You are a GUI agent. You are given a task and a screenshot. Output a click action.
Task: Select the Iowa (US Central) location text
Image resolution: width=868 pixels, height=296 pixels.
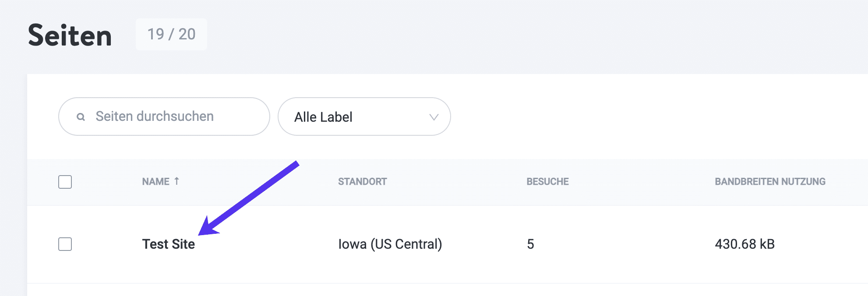[x=390, y=244]
